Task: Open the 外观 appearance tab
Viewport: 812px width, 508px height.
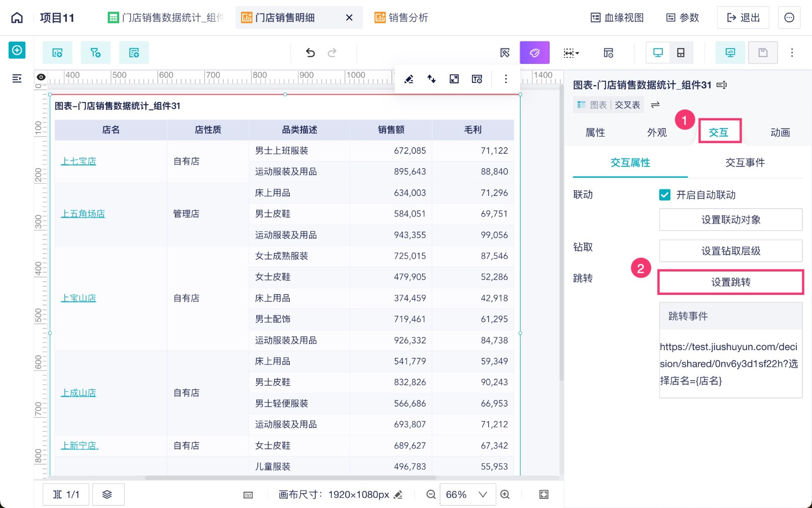Action: 657,132
